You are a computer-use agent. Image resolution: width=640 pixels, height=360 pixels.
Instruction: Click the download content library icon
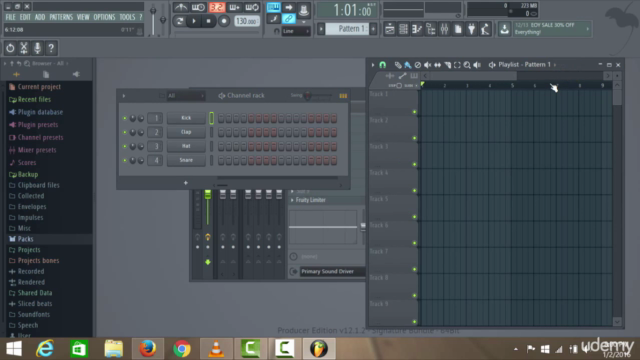point(504,29)
